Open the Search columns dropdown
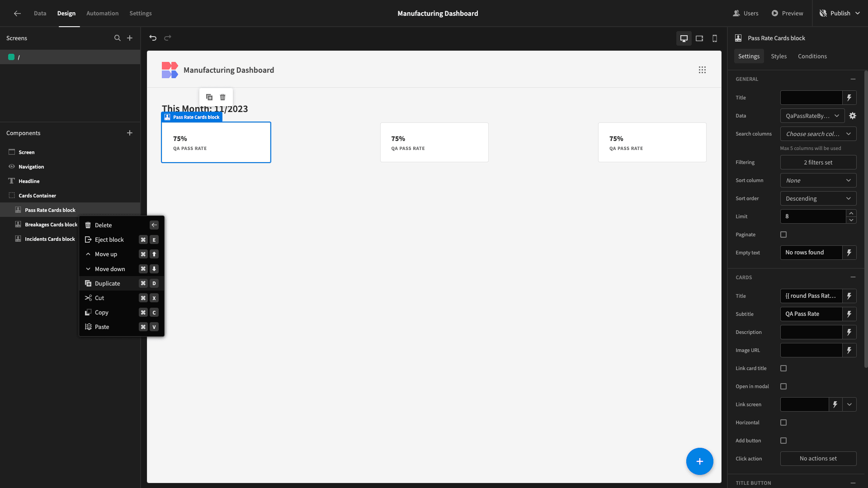This screenshot has height=488, width=868. 818,134
